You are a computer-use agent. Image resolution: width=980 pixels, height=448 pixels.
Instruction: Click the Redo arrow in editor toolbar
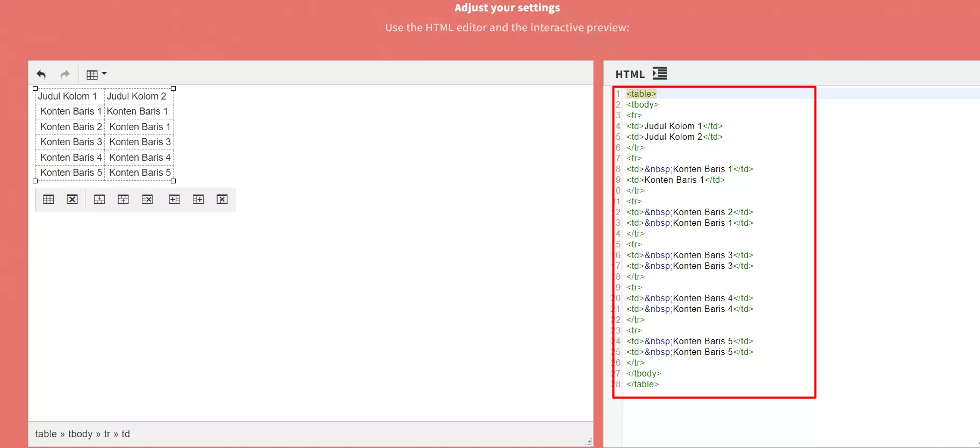coord(65,74)
